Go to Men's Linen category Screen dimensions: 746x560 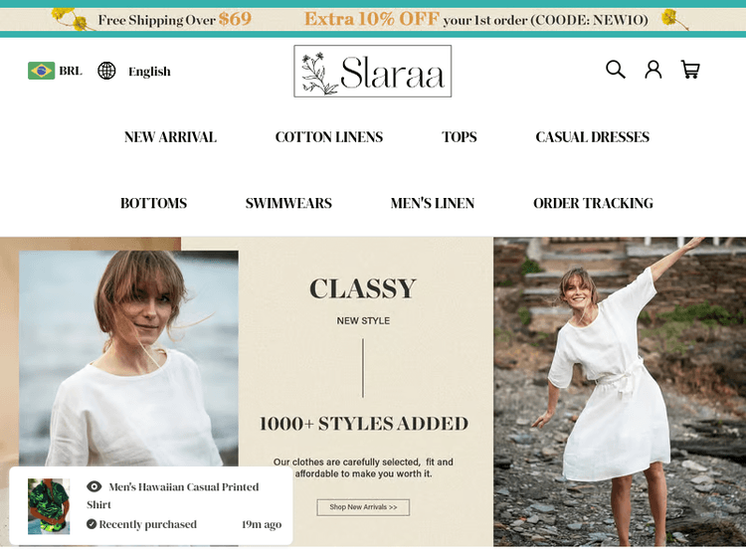click(433, 203)
